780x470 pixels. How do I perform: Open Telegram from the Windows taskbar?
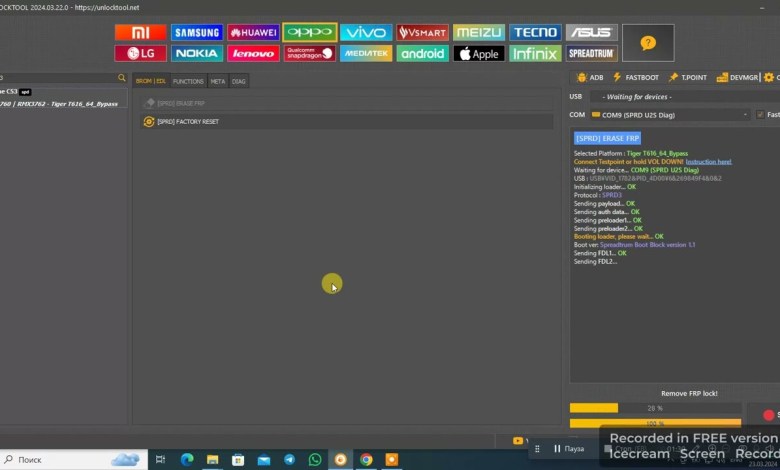[x=289, y=459]
